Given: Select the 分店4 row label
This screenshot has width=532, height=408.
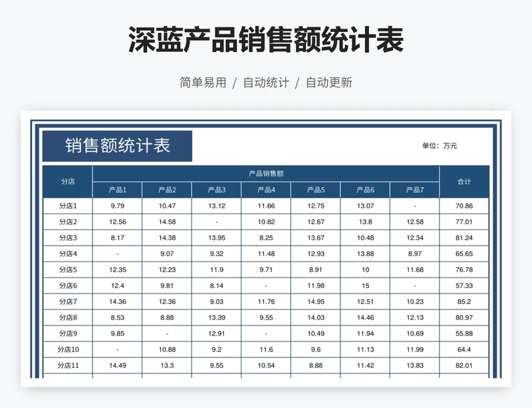Looking at the screenshot, I should (68, 254).
